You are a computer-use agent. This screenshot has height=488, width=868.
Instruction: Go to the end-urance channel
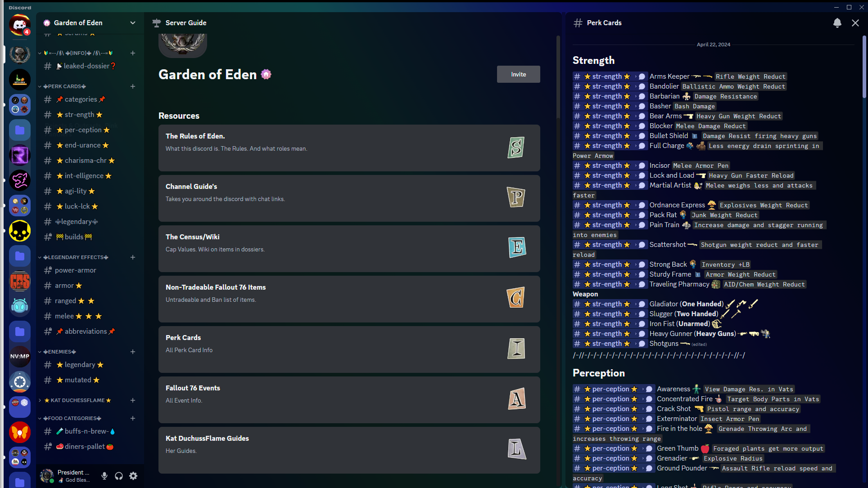89,145
